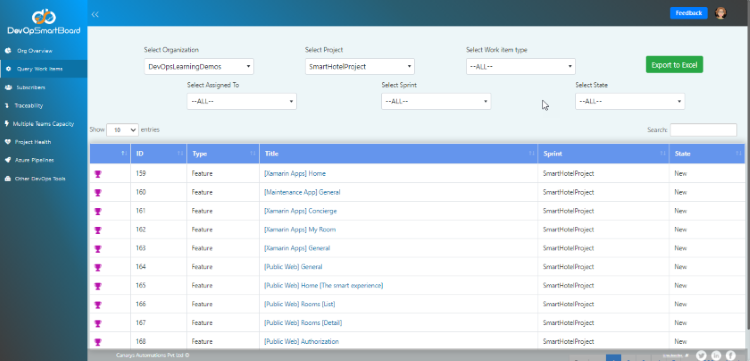Click trophy icon for item 159

[x=98, y=174]
